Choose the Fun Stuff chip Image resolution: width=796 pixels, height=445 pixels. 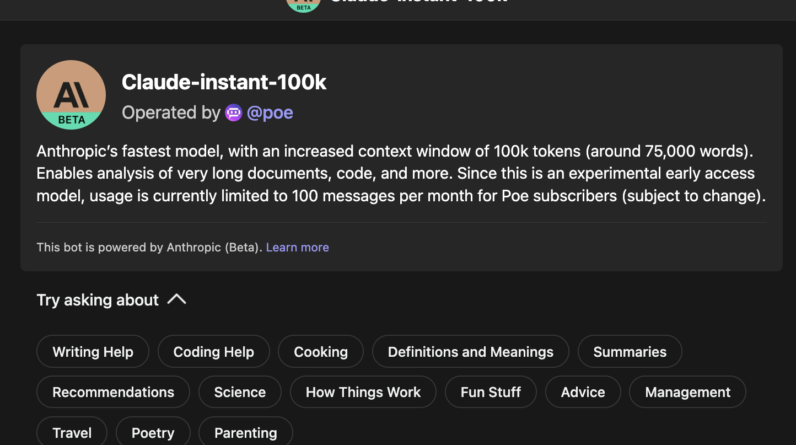(490, 392)
